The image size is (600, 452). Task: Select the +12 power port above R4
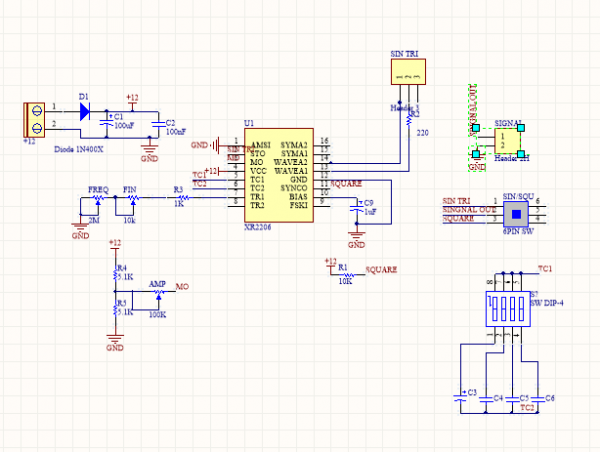click(x=115, y=246)
